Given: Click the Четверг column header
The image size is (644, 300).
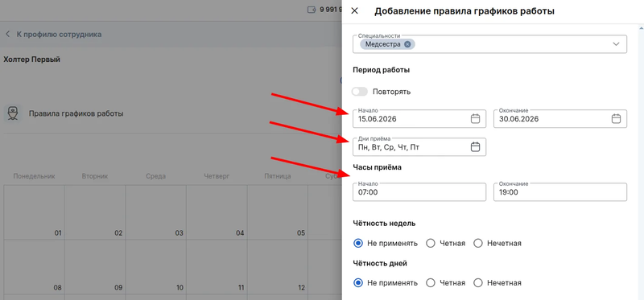Looking at the screenshot, I should pos(217,176).
